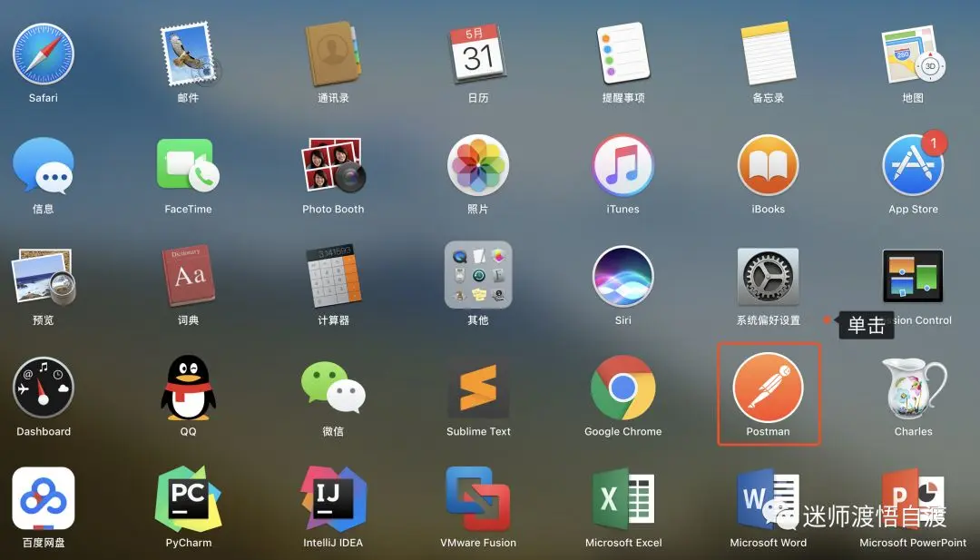
Task: Launch the iBooks app
Action: (769, 165)
